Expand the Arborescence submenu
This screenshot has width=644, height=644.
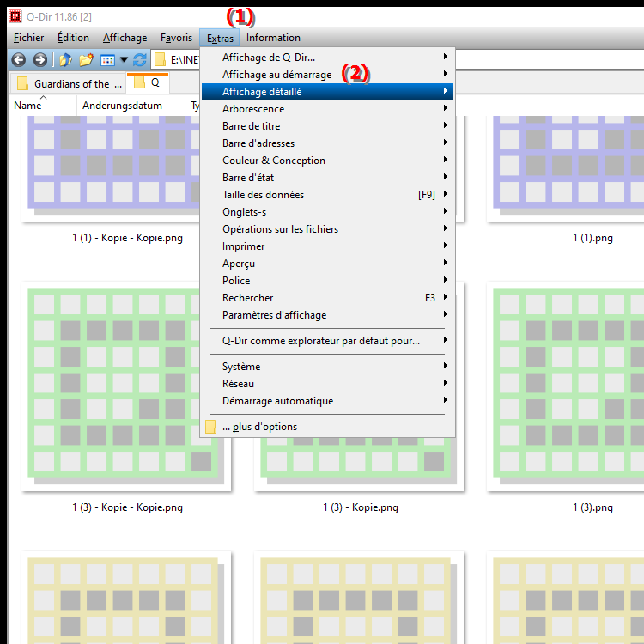click(x=327, y=109)
